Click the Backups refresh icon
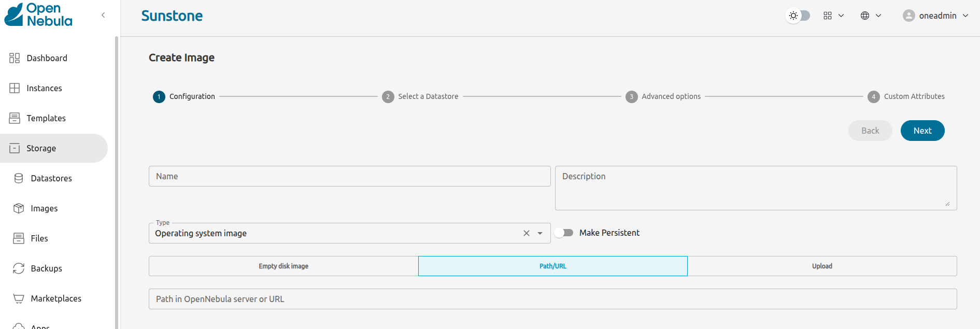This screenshot has width=980, height=329. [x=19, y=268]
